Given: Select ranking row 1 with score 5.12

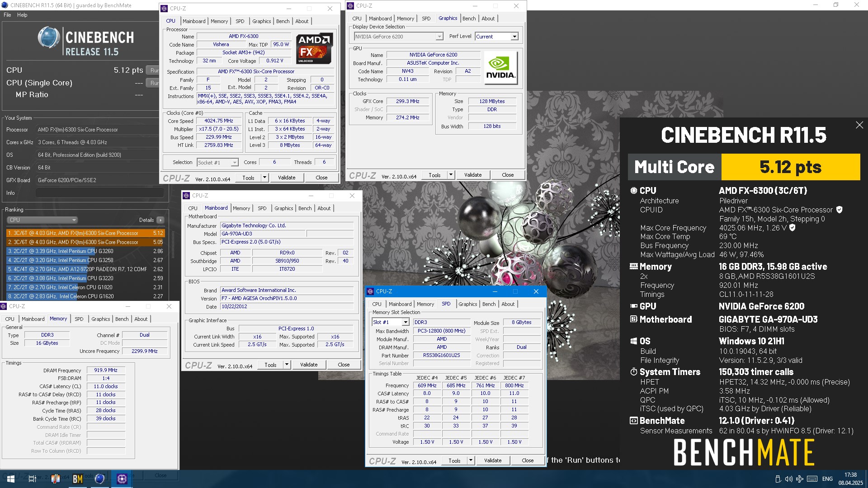Looking at the screenshot, I should point(85,233).
